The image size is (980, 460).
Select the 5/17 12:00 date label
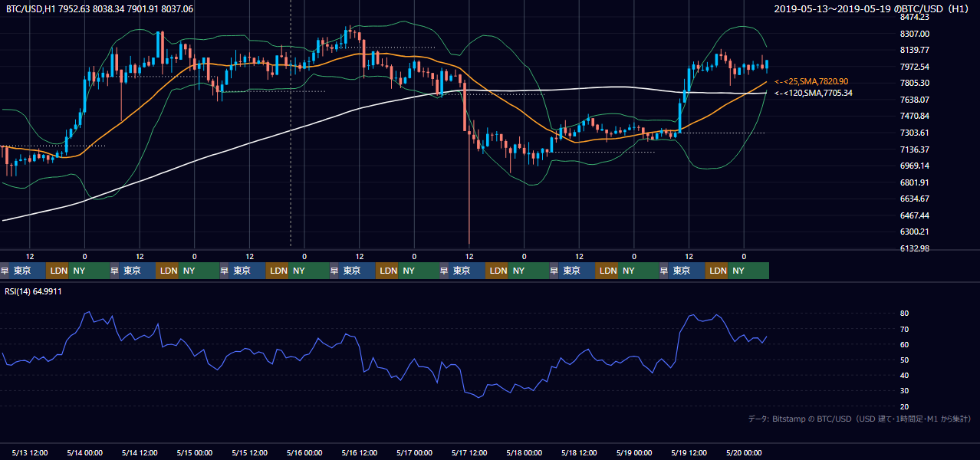(x=469, y=453)
